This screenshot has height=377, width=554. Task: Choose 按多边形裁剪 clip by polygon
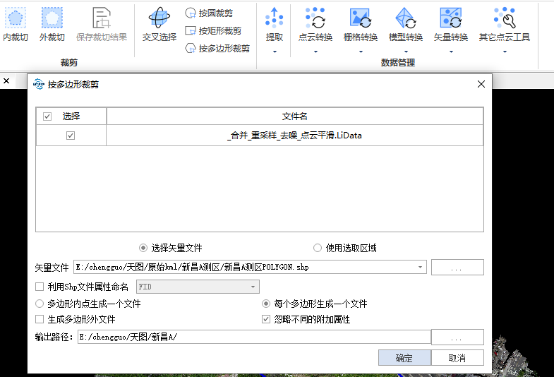217,48
